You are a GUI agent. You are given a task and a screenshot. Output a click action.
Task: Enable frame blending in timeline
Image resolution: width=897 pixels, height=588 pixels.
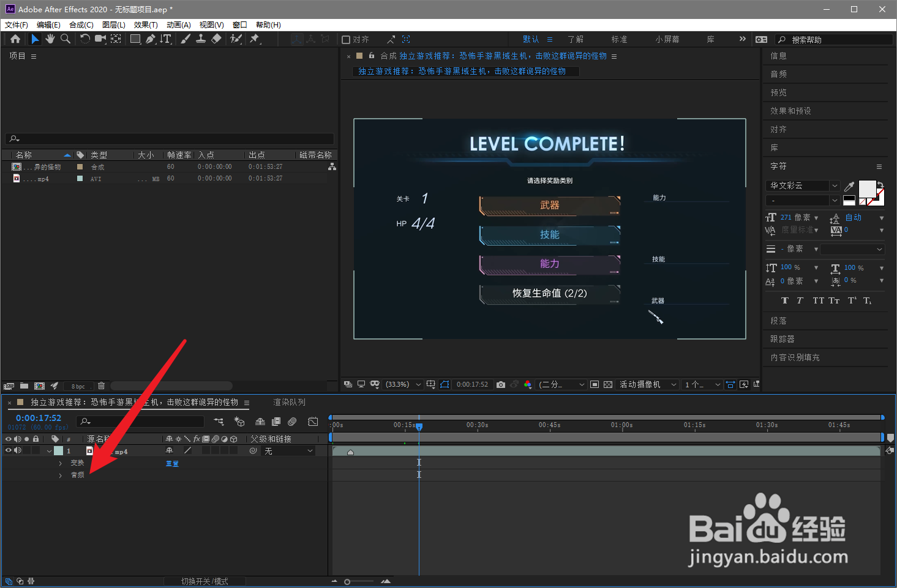(276, 422)
